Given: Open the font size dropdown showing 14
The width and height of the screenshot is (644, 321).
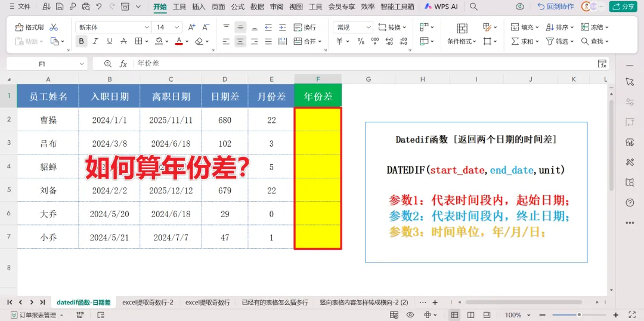Looking at the screenshot, I should [x=167, y=27].
